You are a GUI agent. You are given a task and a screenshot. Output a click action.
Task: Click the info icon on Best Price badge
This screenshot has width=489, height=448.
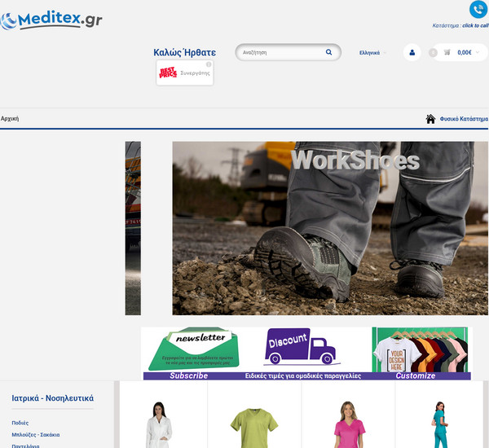click(209, 64)
